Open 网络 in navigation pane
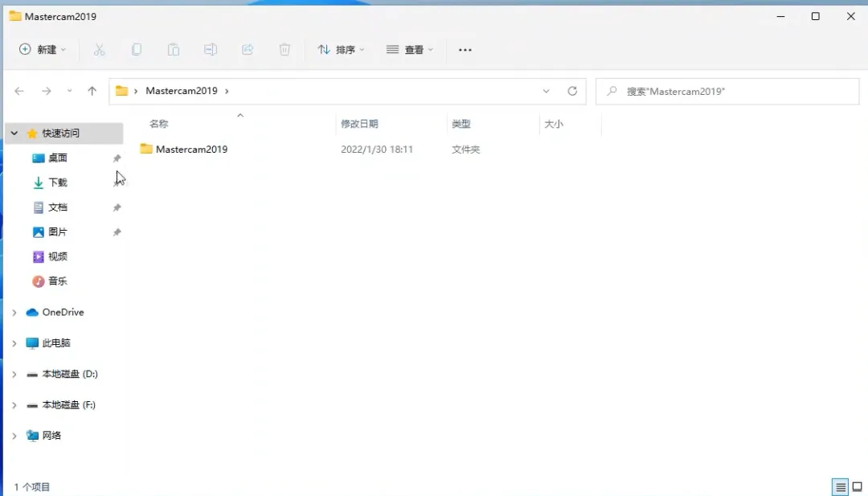This screenshot has width=868, height=496. 51,436
